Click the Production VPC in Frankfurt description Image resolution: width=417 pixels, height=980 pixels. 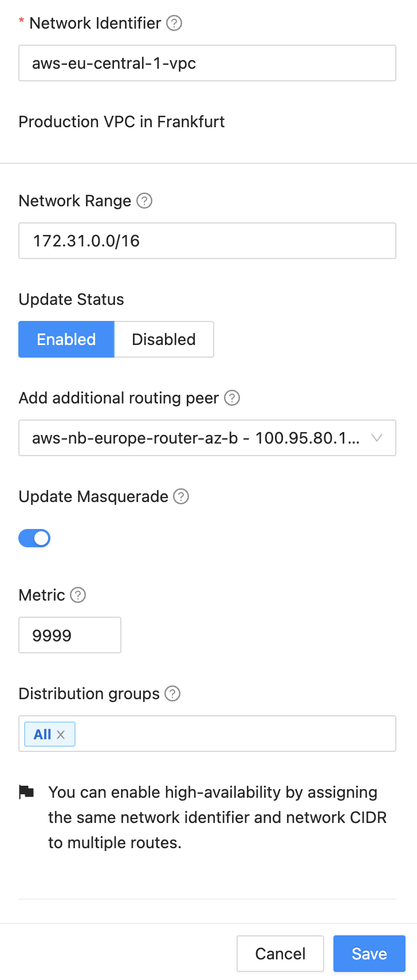(121, 121)
